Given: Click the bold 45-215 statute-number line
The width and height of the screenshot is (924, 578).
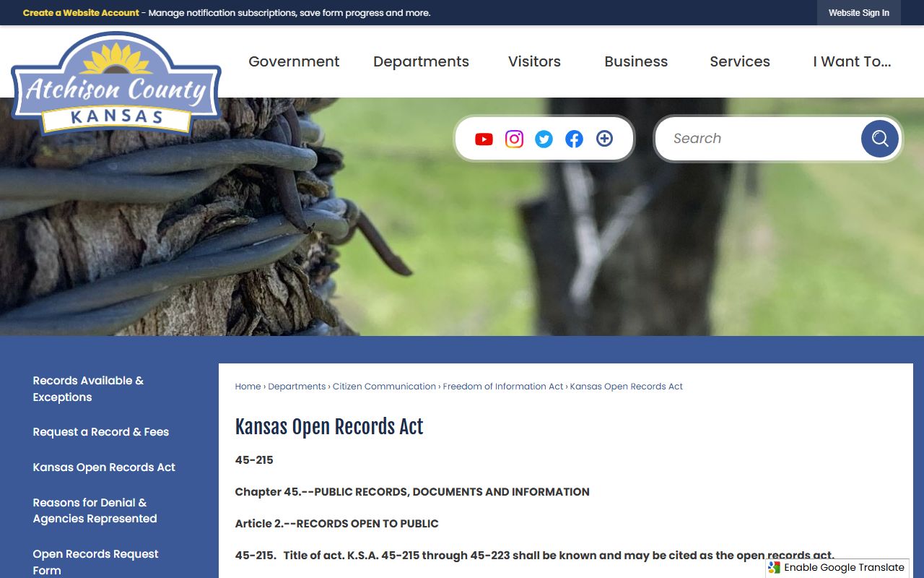Looking at the screenshot, I should tap(254, 460).
